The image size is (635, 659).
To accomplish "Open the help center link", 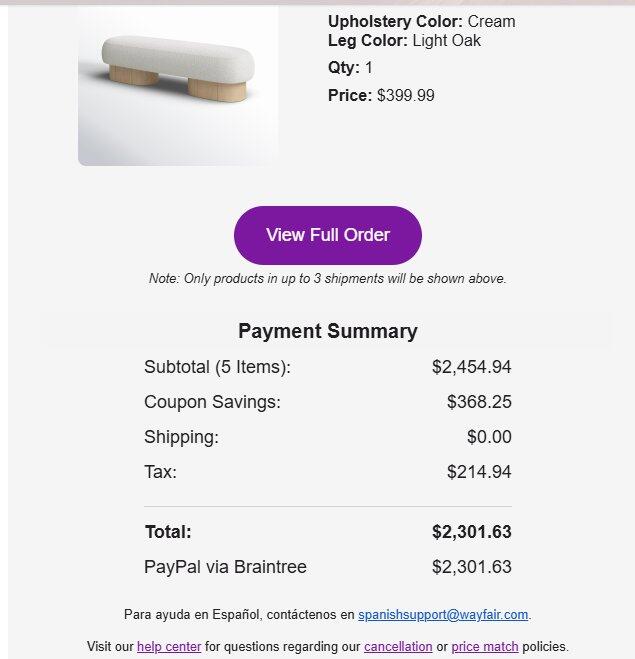I will click(169, 646).
